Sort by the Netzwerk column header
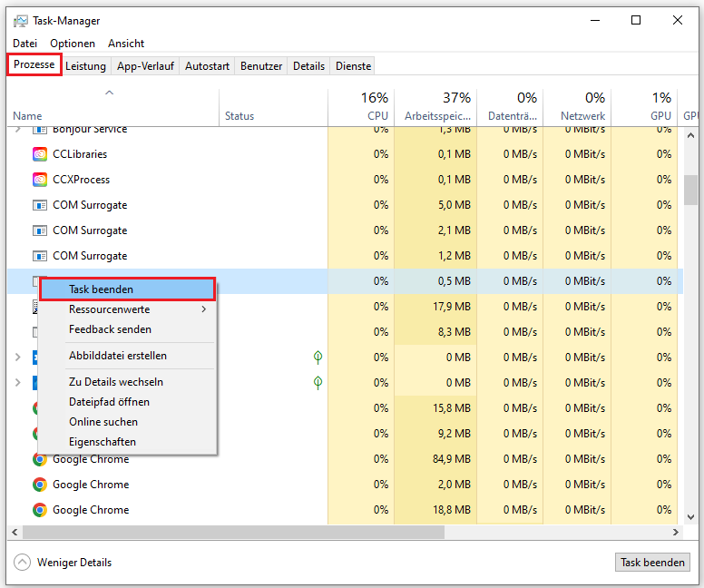Viewport: 704px width, 588px height. (577, 108)
